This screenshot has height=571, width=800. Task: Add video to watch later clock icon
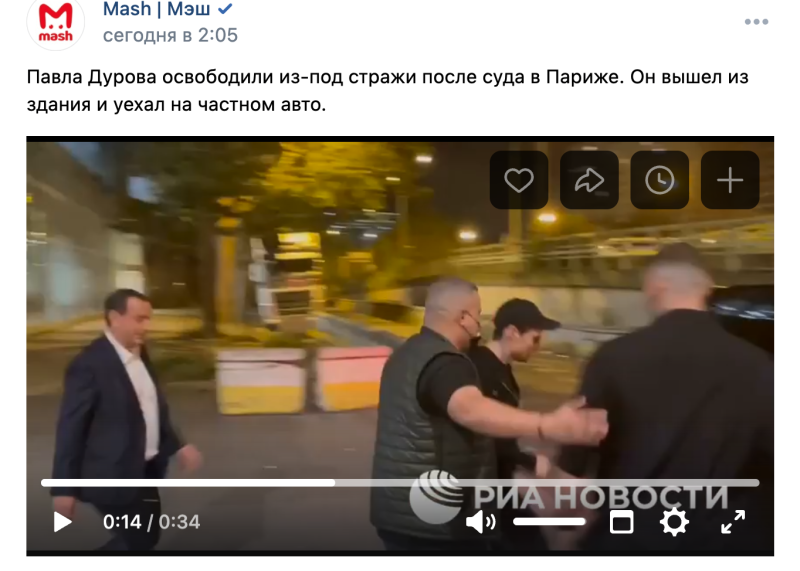click(660, 180)
